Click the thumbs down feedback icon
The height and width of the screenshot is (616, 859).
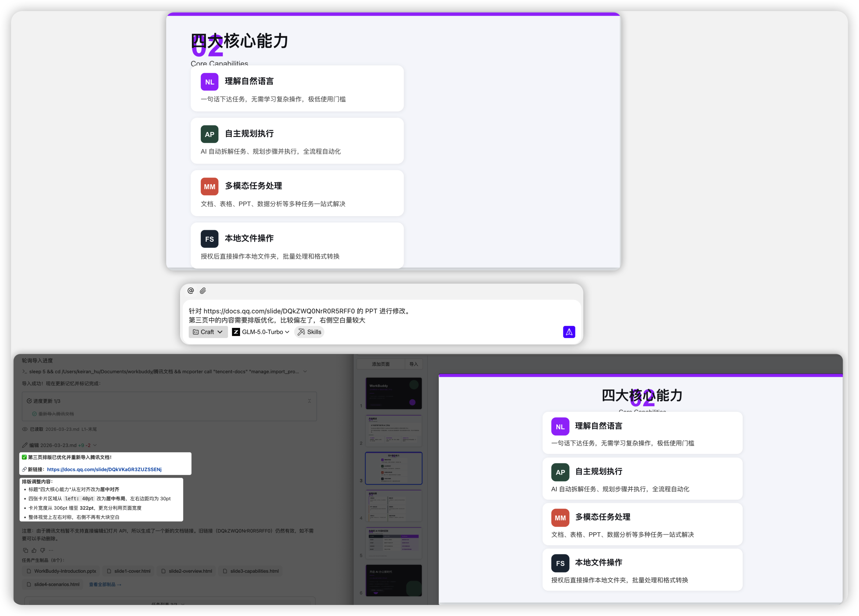coord(42,550)
